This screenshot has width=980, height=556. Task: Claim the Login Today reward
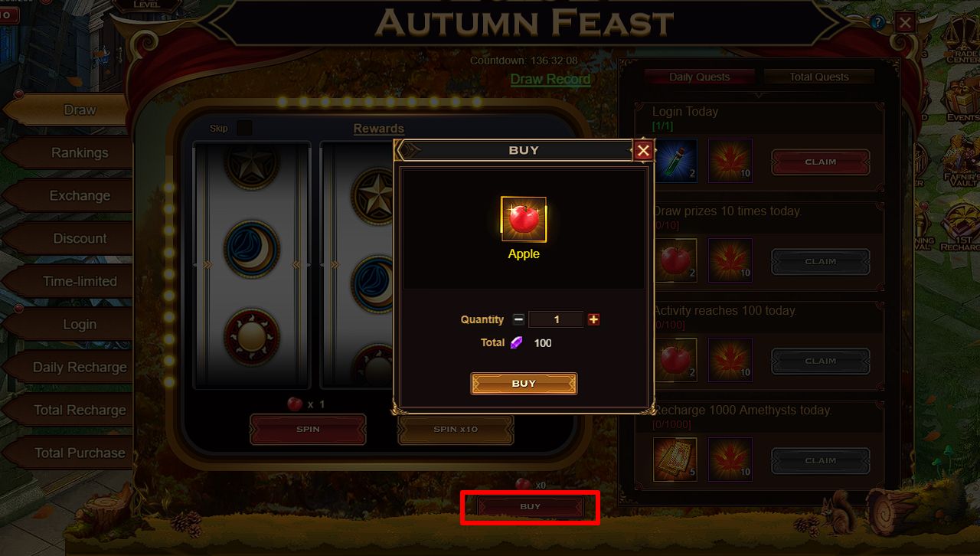[x=820, y=162]
